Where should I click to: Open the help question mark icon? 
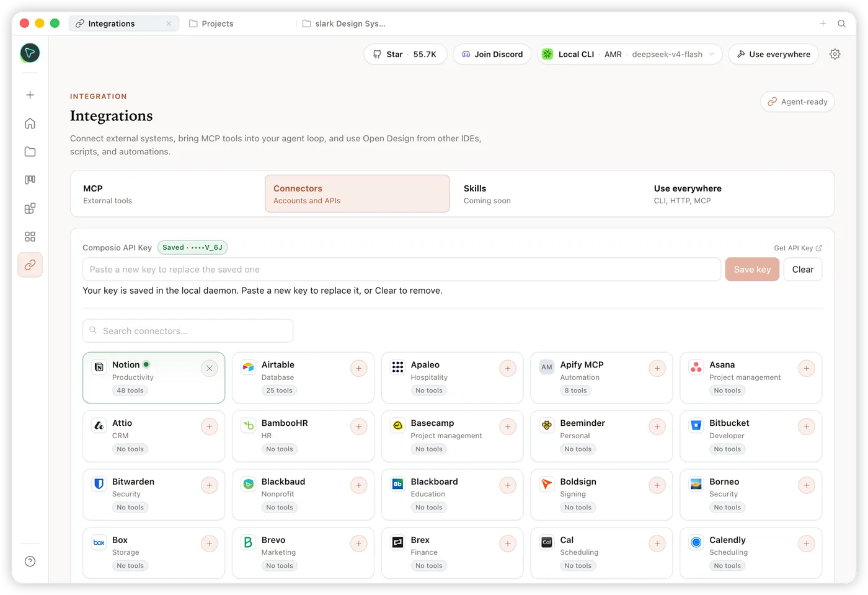[x=30, y=562]
